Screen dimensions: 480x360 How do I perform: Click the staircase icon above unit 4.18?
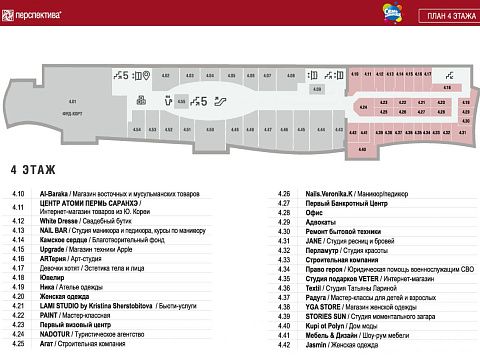(450, 76)
